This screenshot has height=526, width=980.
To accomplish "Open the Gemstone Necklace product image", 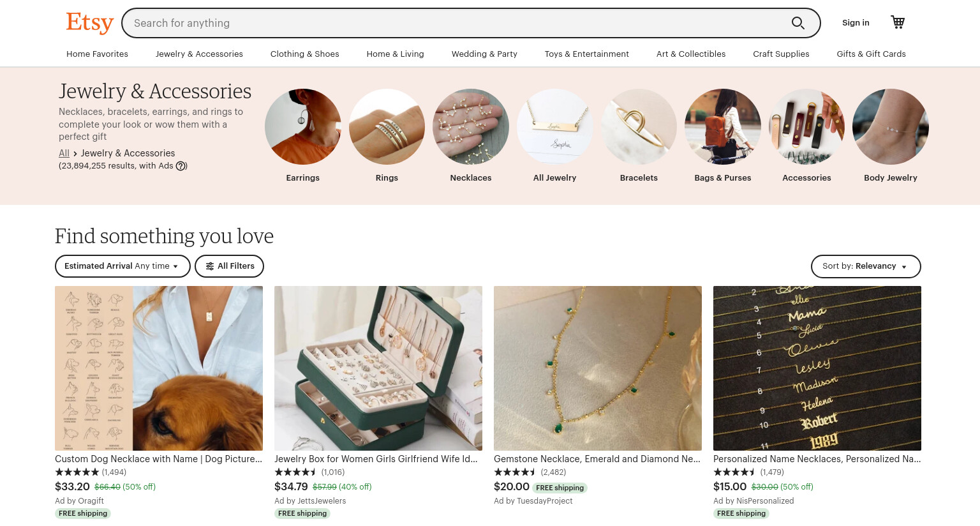I will point(598,368).
